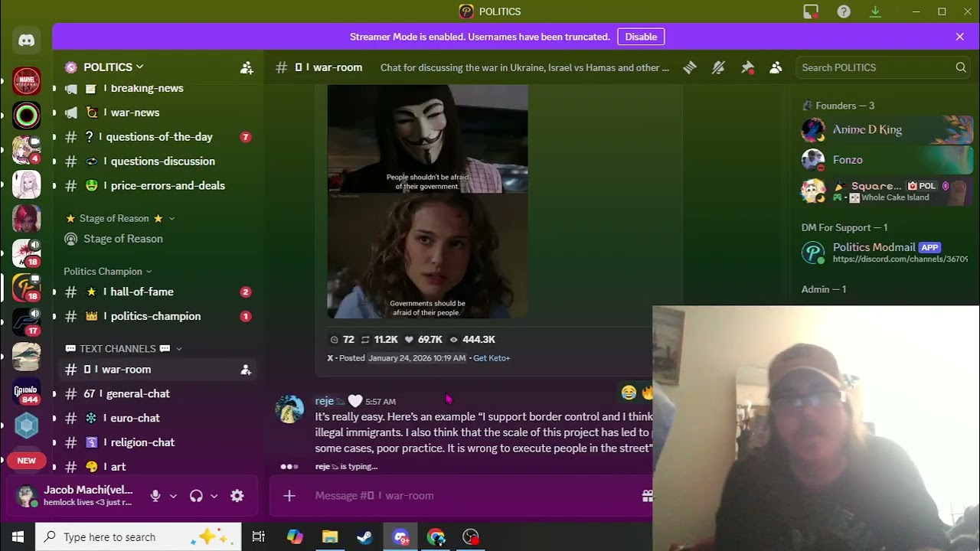Open user settings gear icon
The width and height of the screenshot is (980, 551).
[237, 496]
